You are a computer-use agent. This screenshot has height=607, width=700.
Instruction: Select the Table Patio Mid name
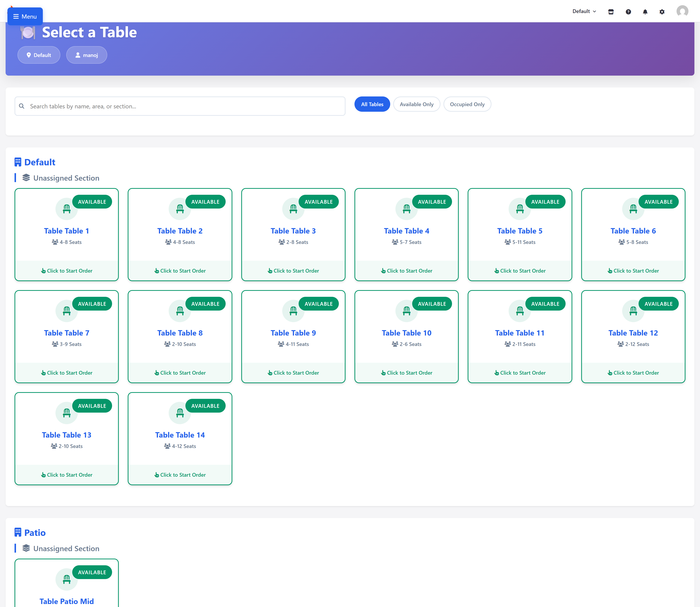[x=67, y=601]
